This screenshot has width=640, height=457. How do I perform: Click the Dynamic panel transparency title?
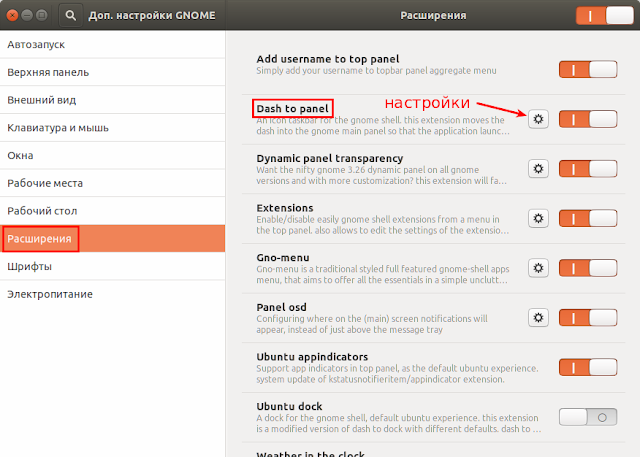330,158
